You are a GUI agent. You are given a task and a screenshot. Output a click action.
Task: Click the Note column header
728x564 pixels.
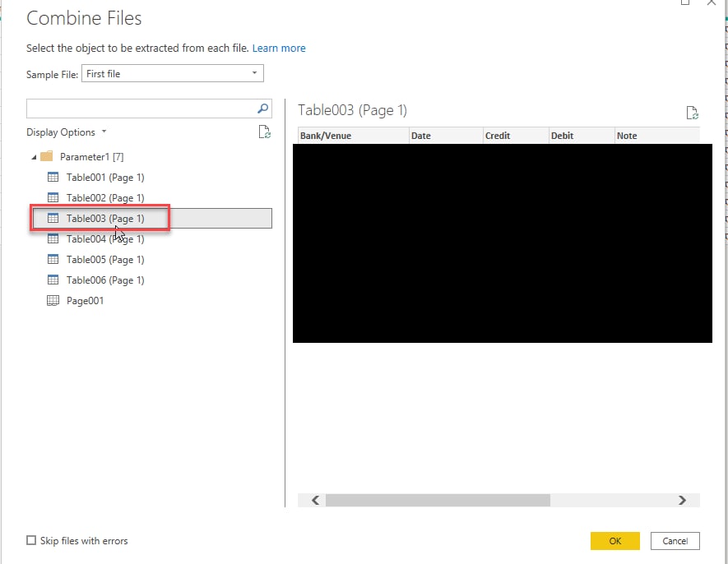point(657,136)
